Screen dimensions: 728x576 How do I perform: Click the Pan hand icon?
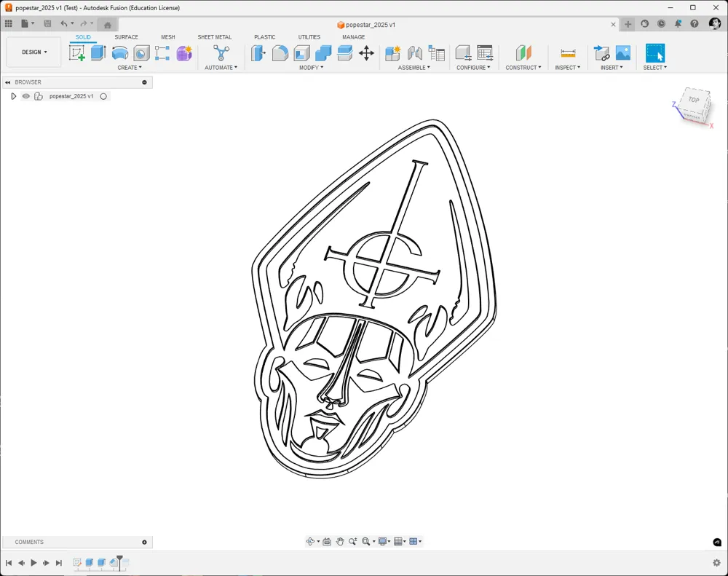(x=340, y=541)
